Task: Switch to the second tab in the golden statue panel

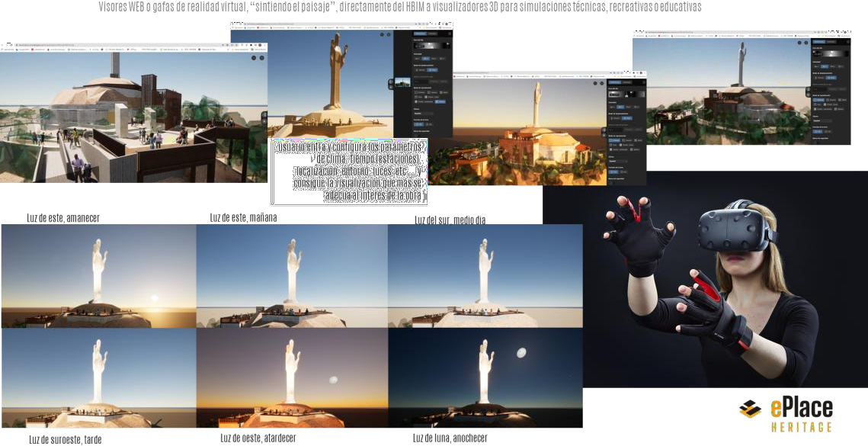Action: [432, 34]
